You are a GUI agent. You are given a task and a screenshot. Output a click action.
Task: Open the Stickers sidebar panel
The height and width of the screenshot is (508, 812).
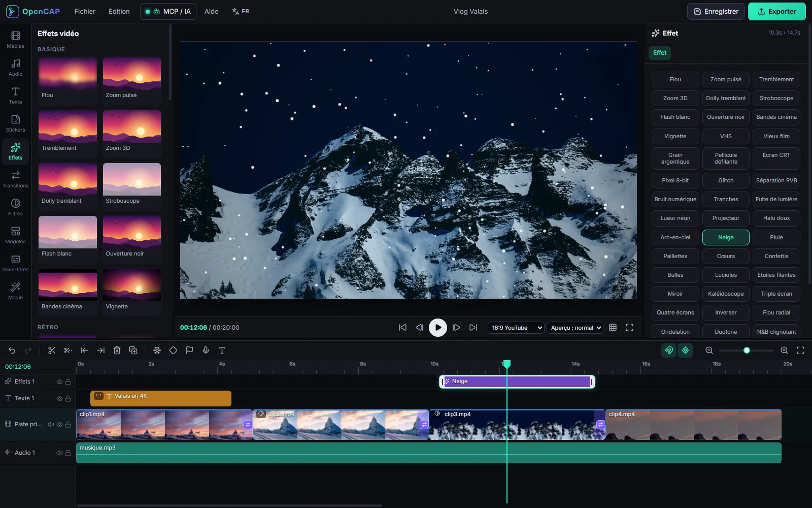click(x=15, y=123)
